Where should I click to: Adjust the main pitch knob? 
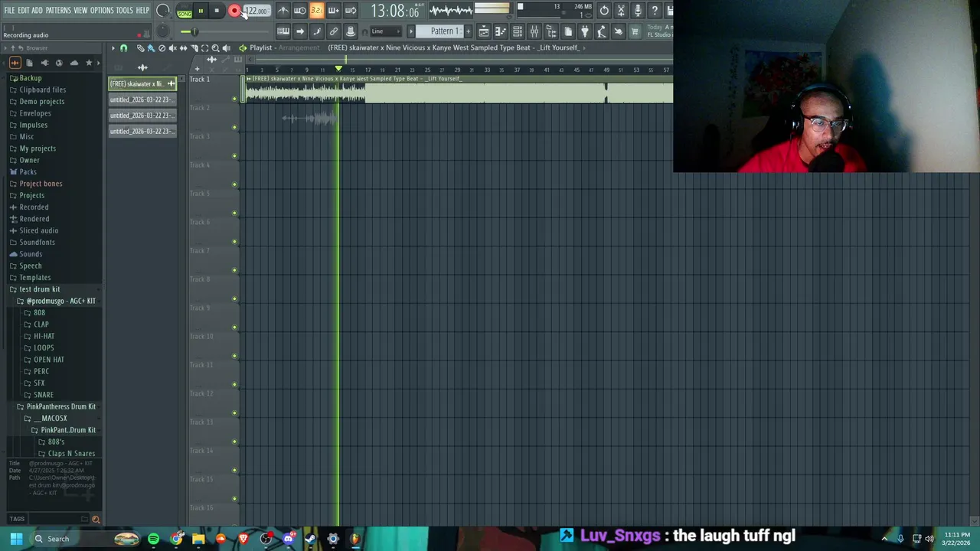[162, 31]
